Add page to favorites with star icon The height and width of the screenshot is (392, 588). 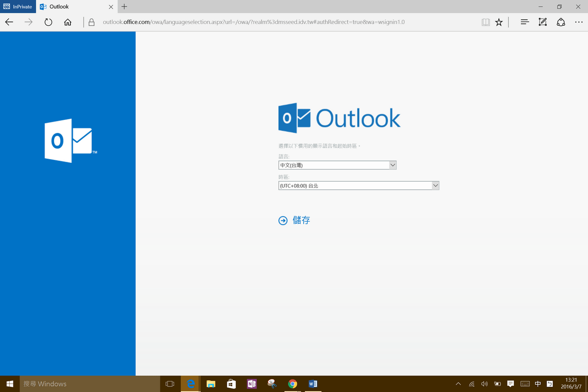pyautogui.click(x=499, y=22)
